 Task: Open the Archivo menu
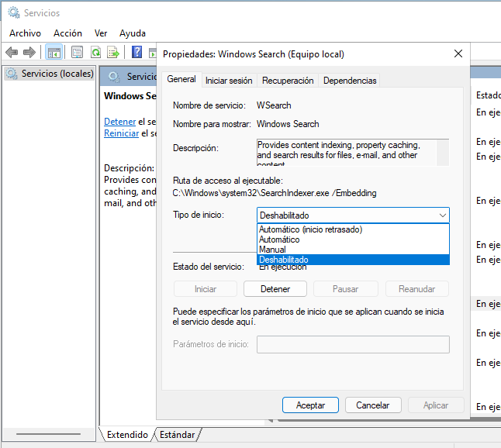click(26, 33)
